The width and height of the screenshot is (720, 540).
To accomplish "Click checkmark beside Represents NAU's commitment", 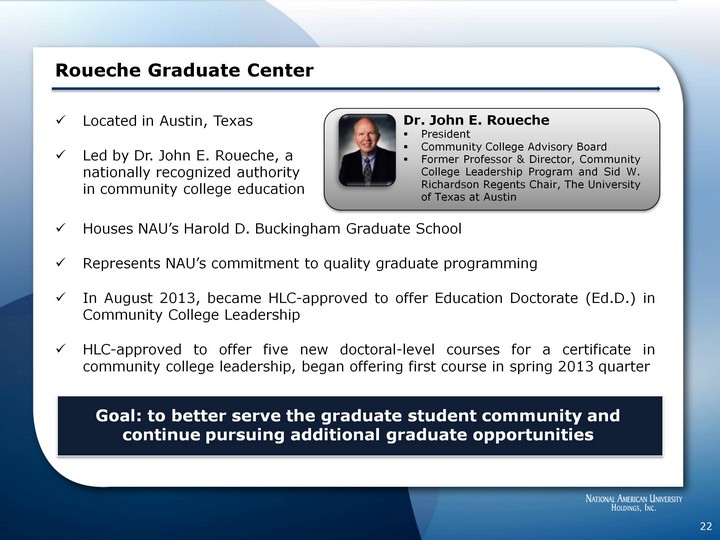I will tap(60, 263).
